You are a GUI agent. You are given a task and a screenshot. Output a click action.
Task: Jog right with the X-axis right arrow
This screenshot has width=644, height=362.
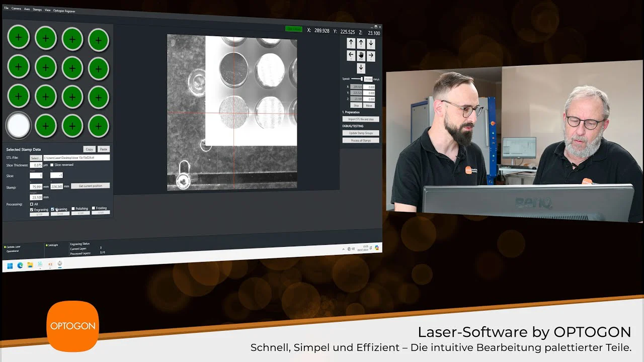pyautogui.click(x=371, y=55)
